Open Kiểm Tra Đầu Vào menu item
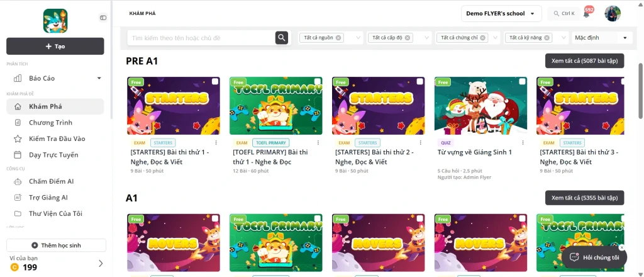The width and height of the screenshot is (644, 277). (55, 138)
